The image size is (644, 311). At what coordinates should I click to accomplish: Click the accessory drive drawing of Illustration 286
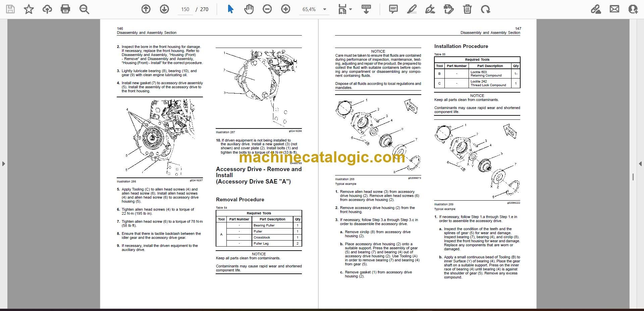tap(160, 138)
